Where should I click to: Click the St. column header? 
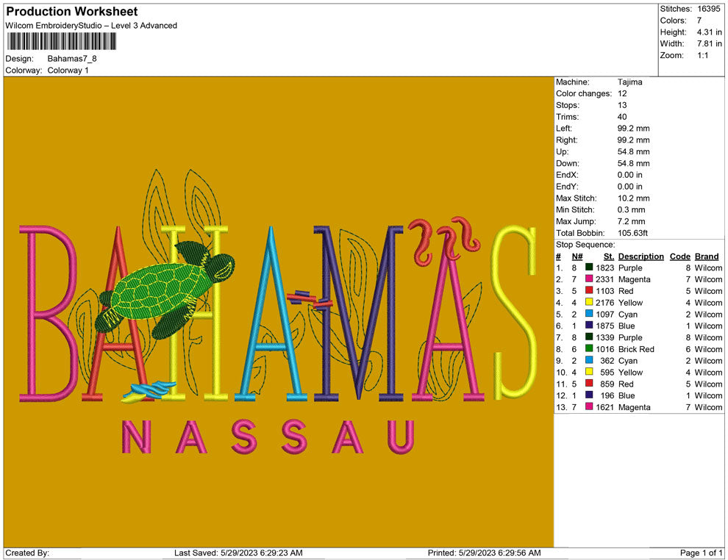pos(609,256)
